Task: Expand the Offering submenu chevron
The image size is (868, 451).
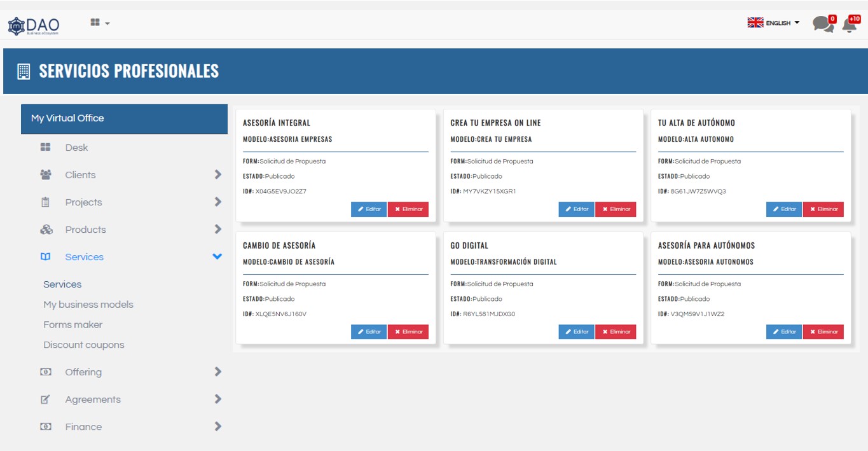Action: [217, 372]
